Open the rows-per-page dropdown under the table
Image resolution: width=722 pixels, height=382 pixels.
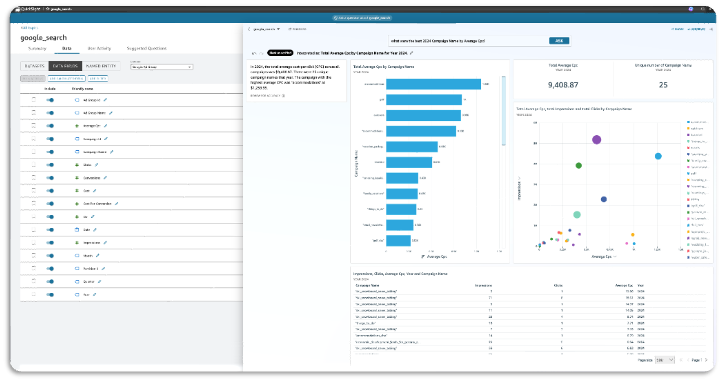click(x=664, y=360)
